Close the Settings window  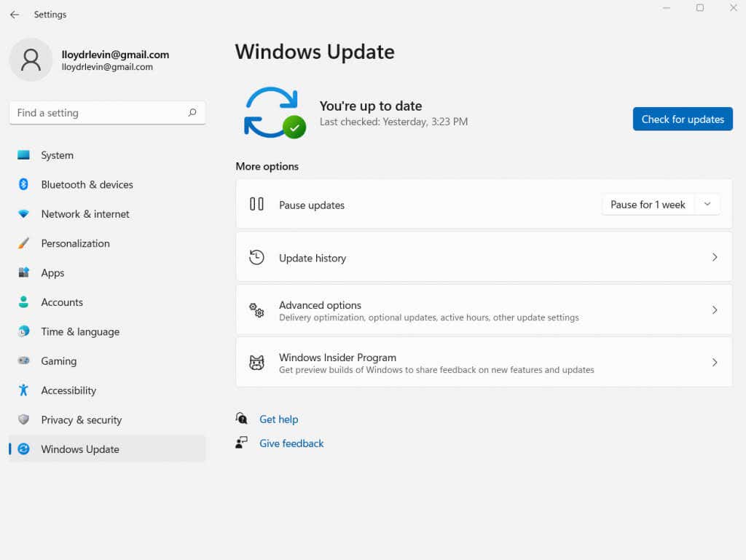733,7
